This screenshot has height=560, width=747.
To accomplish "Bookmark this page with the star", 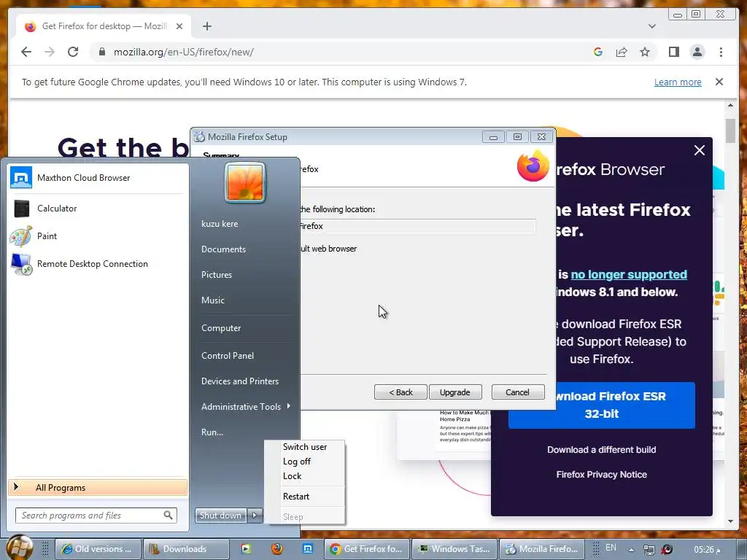I will (645, 52).
